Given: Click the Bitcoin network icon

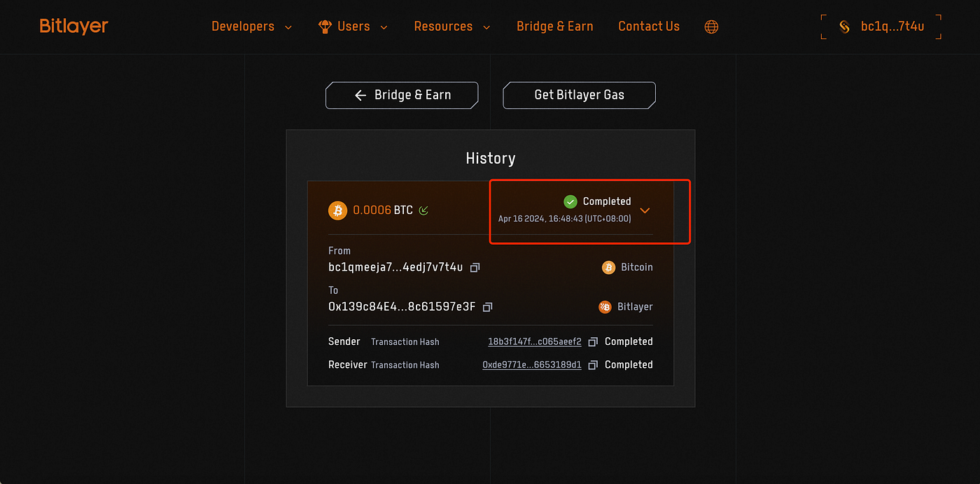Looking at the screenshot, I should (x=608, y=267).
